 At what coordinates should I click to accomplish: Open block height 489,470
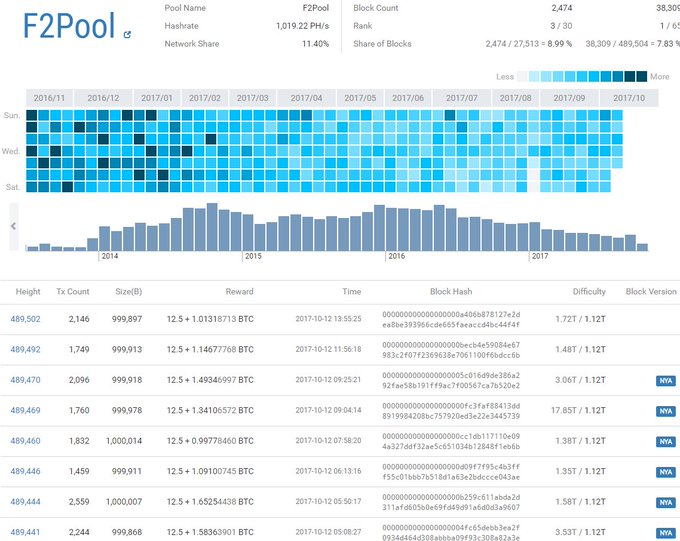(25, 380)
